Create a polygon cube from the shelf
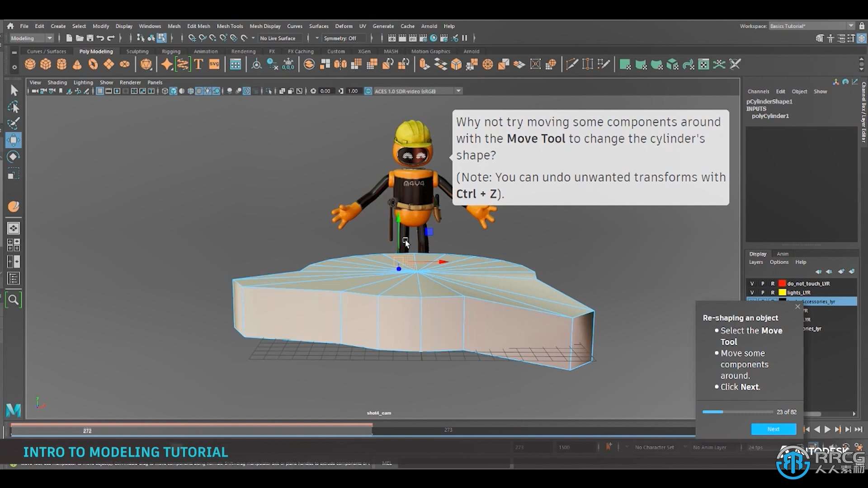Image resolution: width=868 pixels, height=488 pixels. [46, 65]
